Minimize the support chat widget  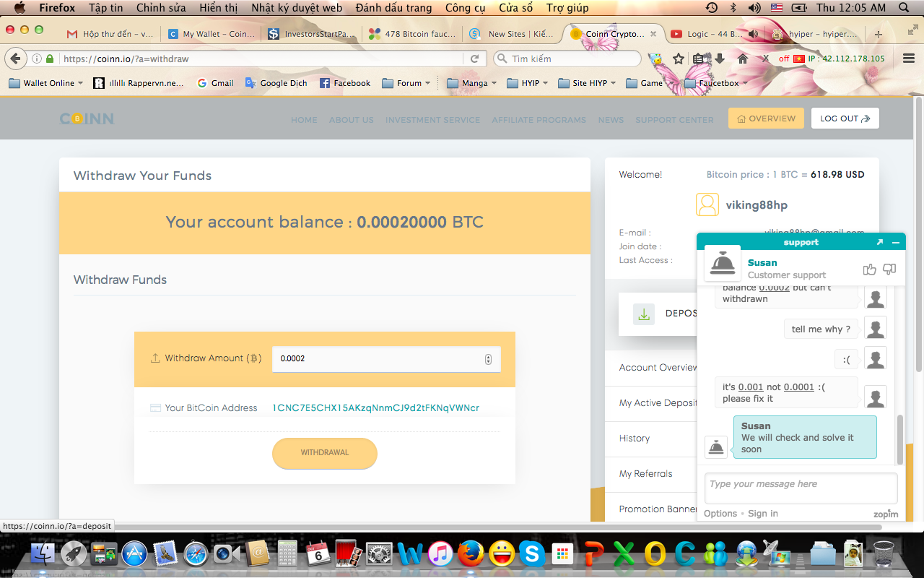(x=896, y=242)
